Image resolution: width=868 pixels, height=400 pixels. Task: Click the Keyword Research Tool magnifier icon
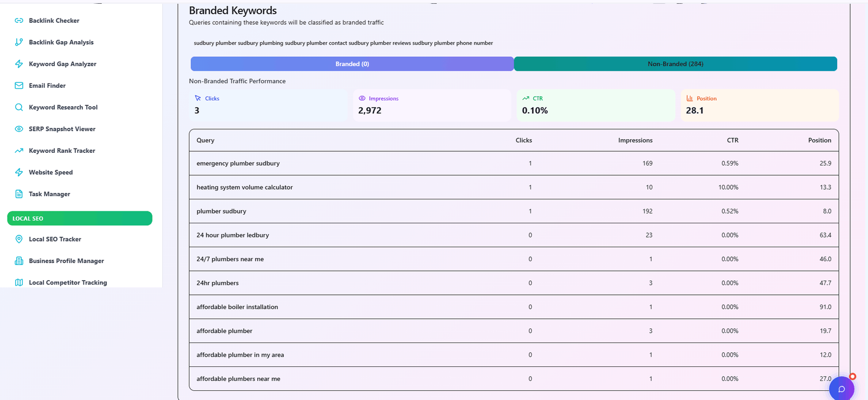[19, 107]
